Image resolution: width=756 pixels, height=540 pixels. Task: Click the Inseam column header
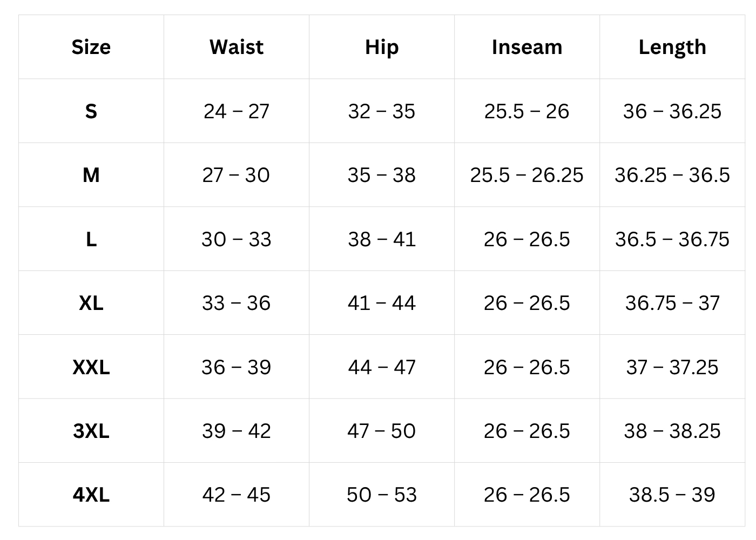(527, 48)
